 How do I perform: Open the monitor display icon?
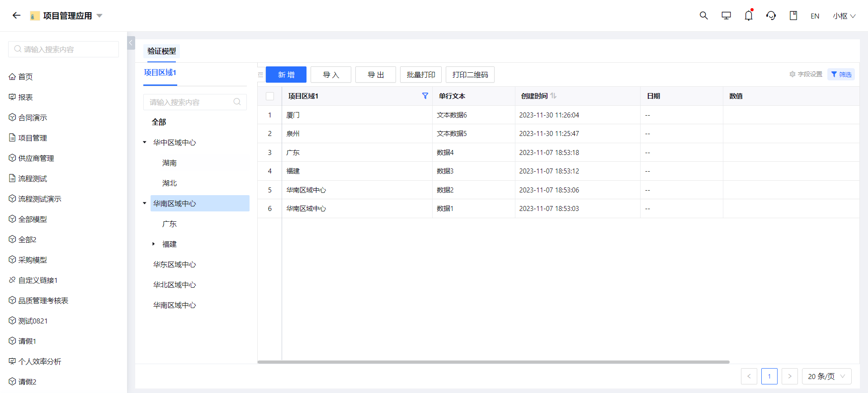[x=726, y=15]
